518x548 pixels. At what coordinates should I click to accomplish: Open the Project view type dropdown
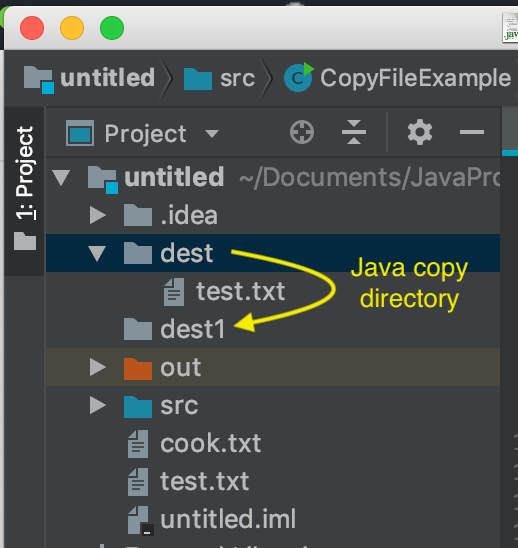[211, 133]
